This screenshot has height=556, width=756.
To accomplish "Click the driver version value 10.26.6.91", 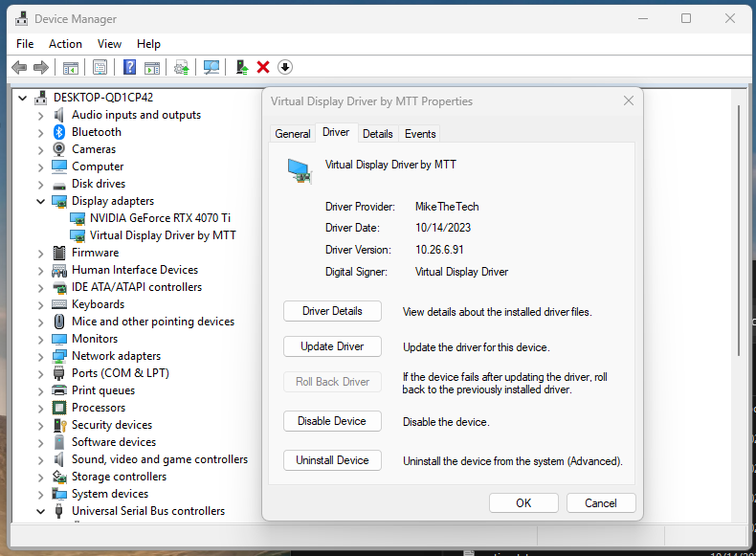I will (439, 250).
